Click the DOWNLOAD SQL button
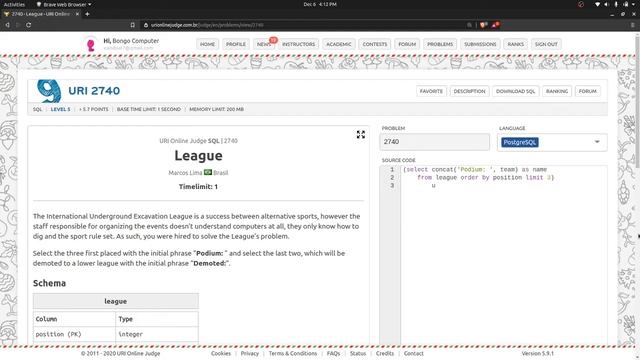The image size is (640, 360). point(516,91)
